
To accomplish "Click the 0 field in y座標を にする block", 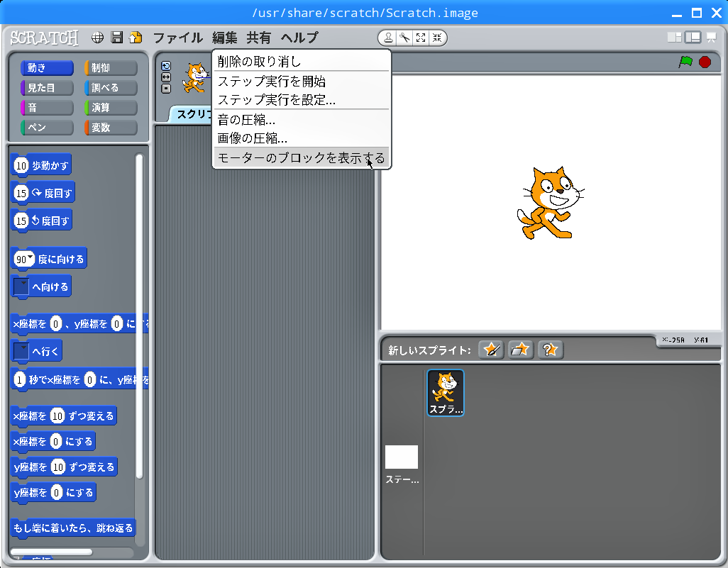I will pyautogui.click(x=57, y=492).
